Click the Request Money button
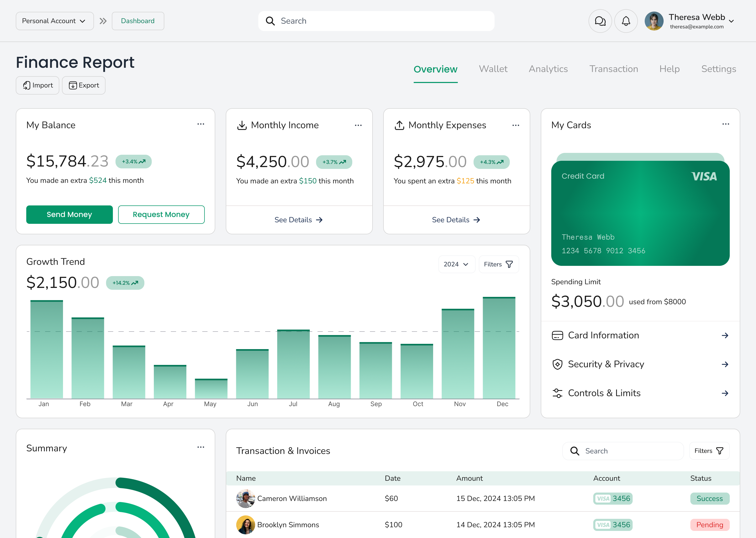 [x=161, y=214]
